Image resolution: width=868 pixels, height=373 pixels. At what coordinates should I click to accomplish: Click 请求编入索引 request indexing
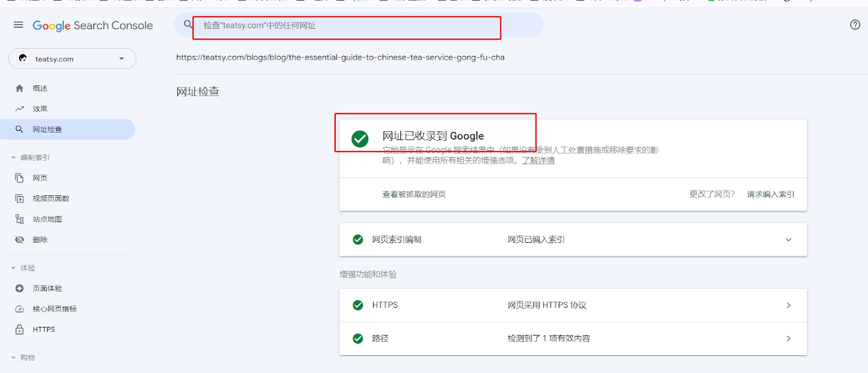pyautogui.click(x=770, y=194)
